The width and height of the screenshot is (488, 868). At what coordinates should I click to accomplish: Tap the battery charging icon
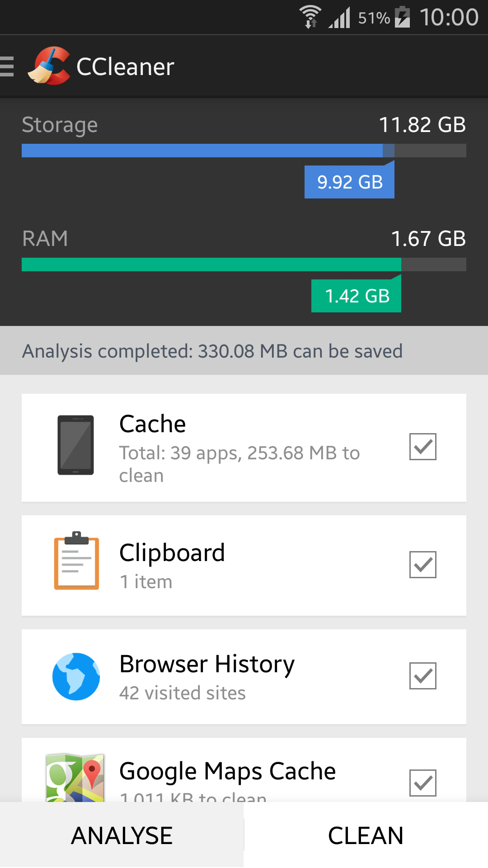(x=402, y=17)
